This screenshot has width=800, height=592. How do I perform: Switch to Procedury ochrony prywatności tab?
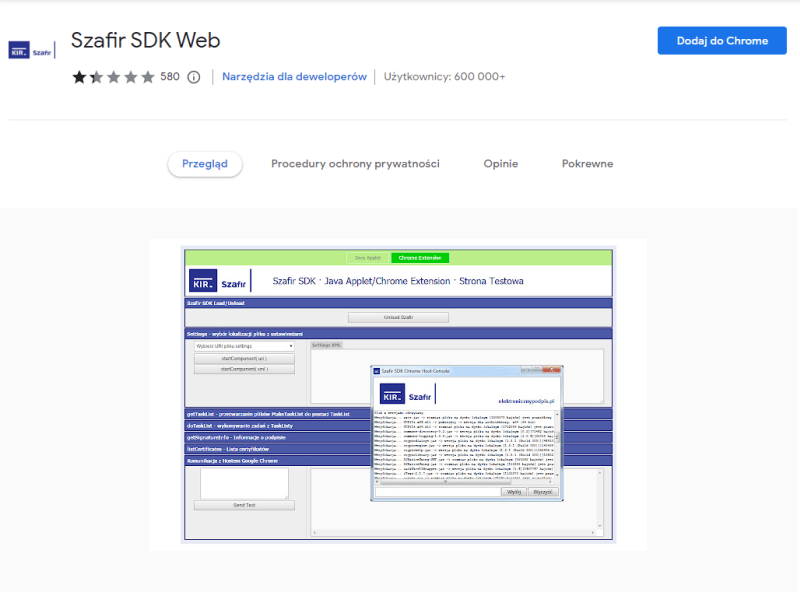355,164
